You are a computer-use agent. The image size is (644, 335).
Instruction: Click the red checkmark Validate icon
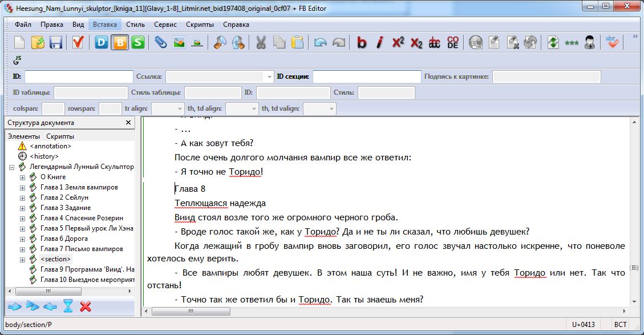click(x=78, y=43)
